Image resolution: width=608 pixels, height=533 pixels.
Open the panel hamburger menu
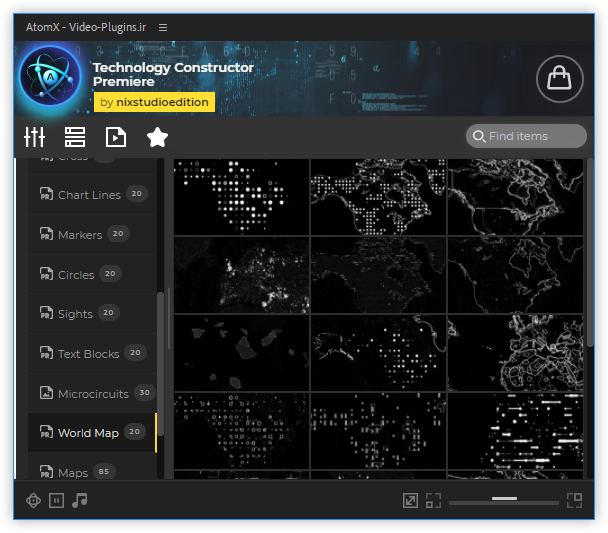click(163, 28)
